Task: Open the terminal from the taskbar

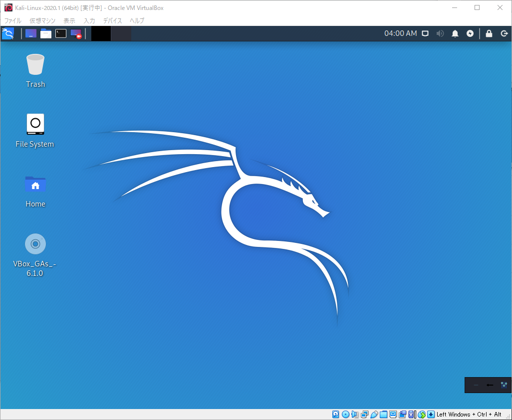Action: pos(61,33)
